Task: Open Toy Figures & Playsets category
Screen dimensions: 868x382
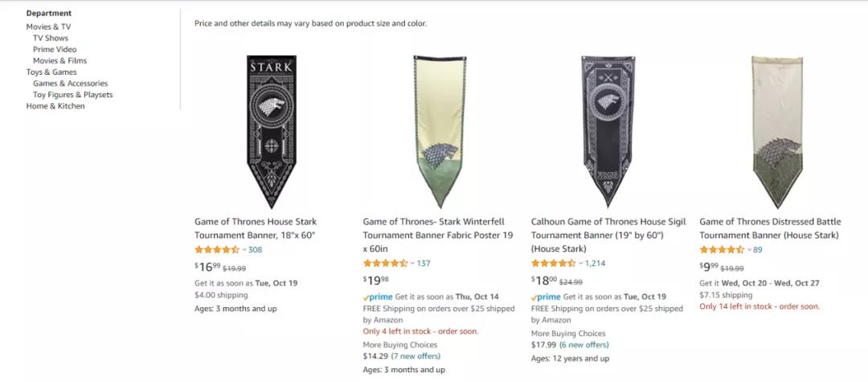Action: [x=72, y=95]
